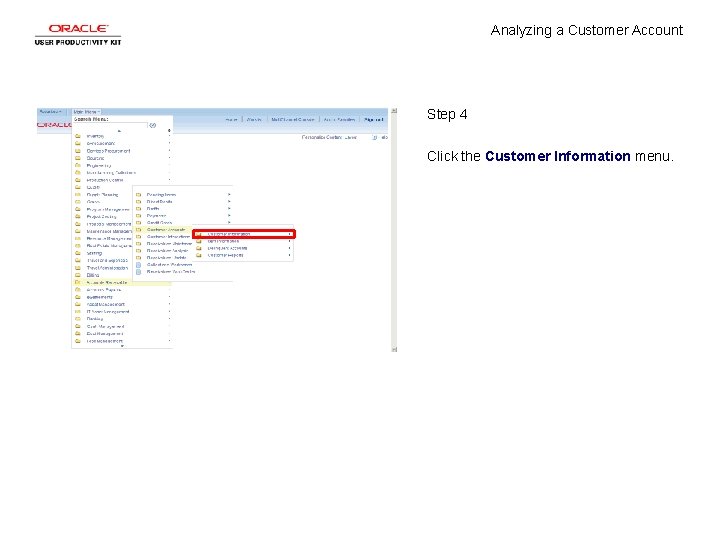
Task: Click the Search Menu go icon
Action: pyautogui.click(x=153, y=125)
